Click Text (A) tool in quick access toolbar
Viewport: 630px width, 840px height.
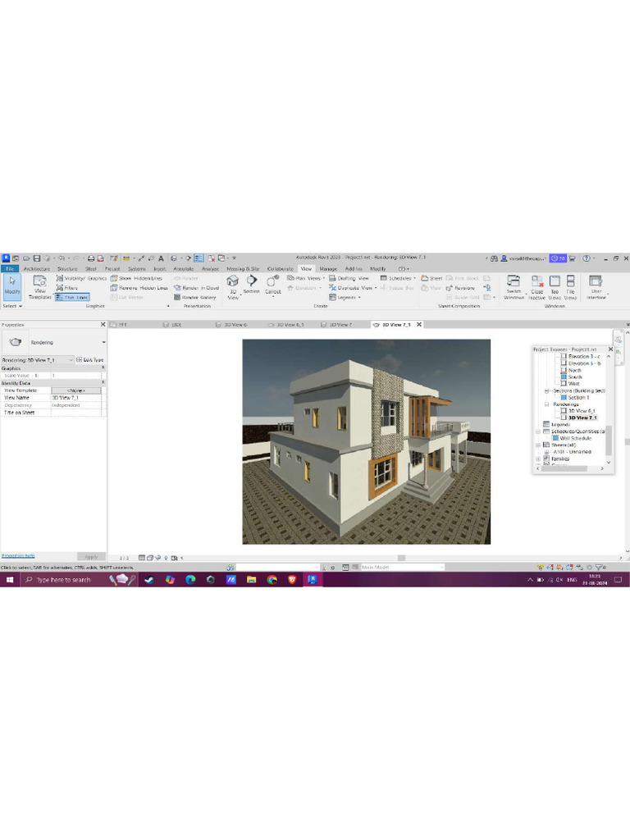(x=161, y=258)
